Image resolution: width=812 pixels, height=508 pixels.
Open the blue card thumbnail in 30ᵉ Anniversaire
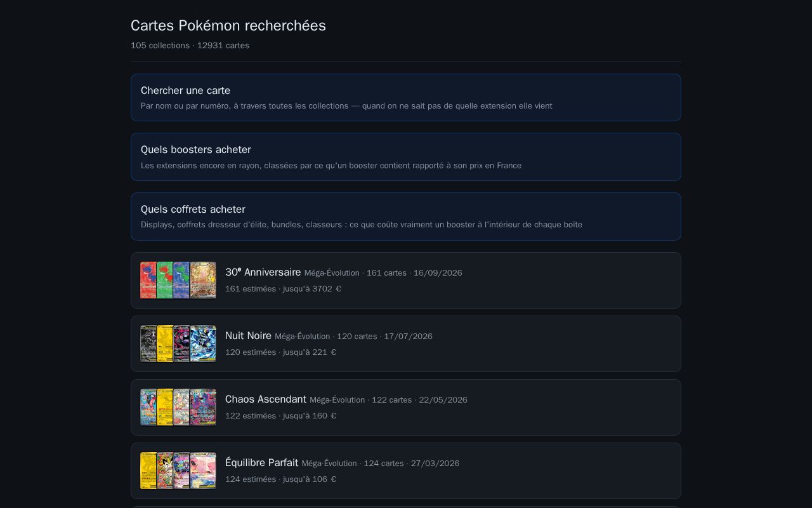pos(181,280)
